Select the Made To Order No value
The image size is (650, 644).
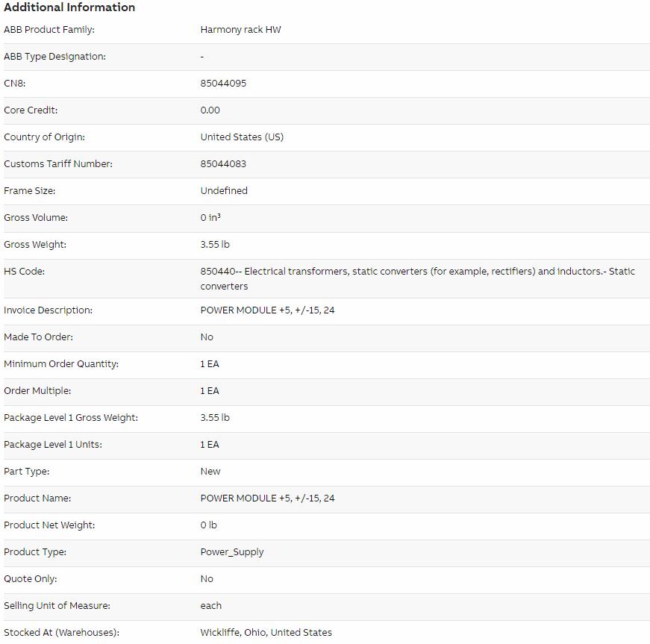click(207, 337)
